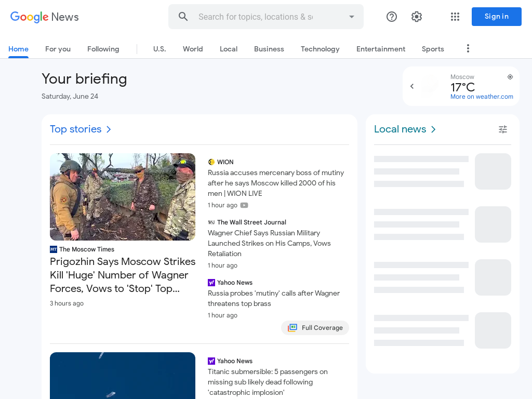The height and width of the screenshot is (399, 532).
Task: Open the Wagner Chief Says Russian Military article
Action: 269,243
